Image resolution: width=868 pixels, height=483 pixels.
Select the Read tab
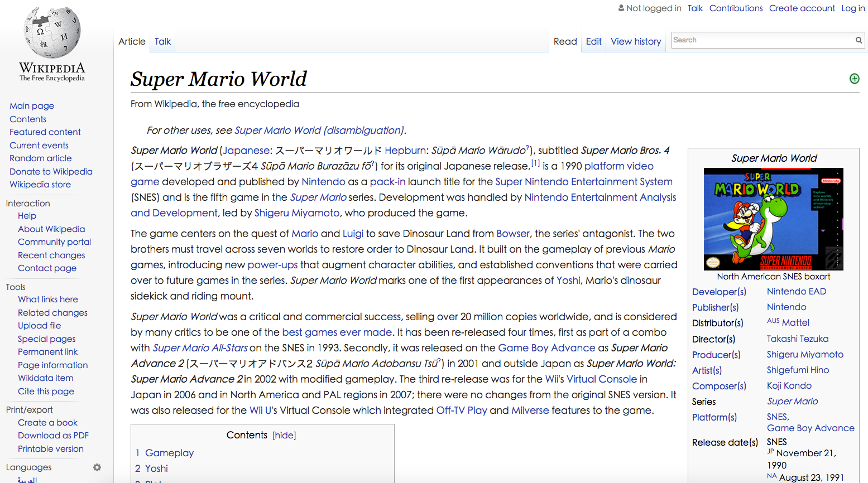pos(565,41)
